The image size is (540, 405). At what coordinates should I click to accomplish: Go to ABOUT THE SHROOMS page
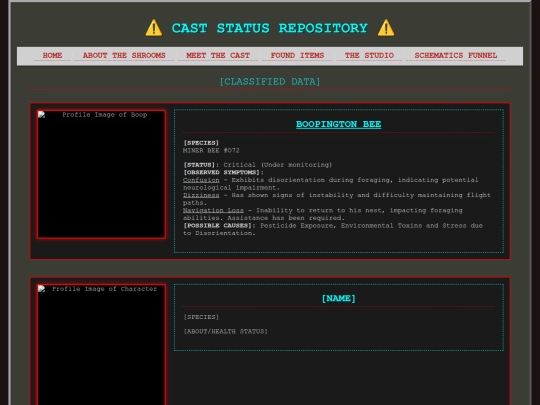(124, 55)
